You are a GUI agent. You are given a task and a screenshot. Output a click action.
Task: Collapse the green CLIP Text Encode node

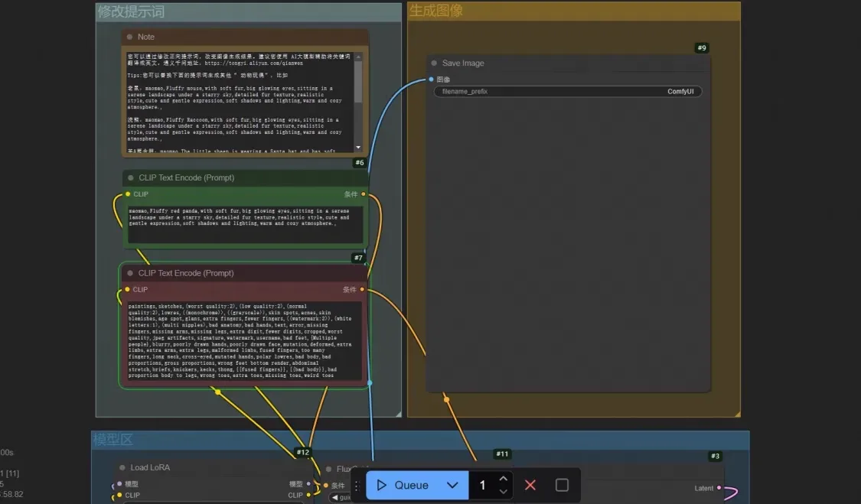(131, 178)
